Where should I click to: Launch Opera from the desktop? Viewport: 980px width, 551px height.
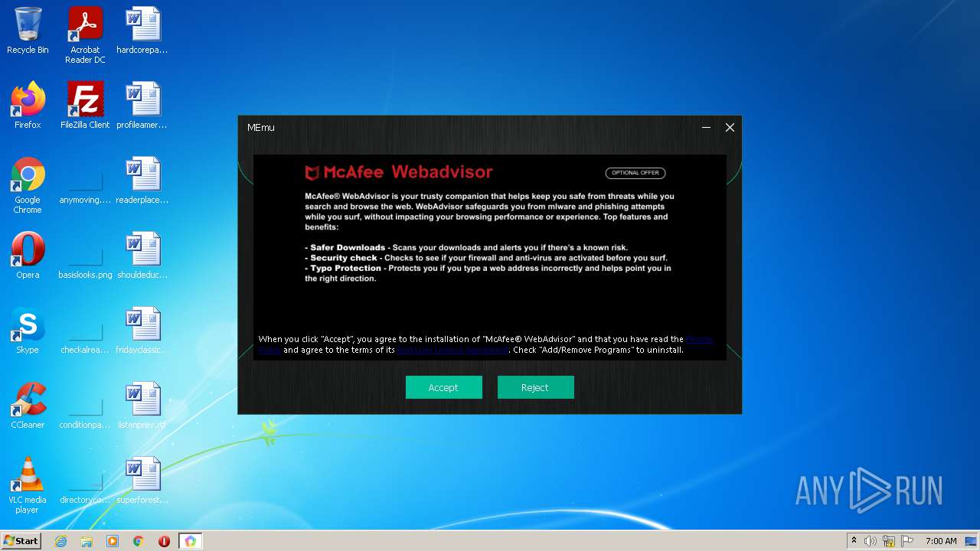tap(28, 256)
